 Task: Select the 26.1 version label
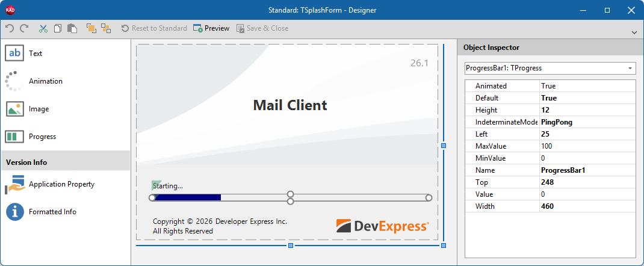pyautogui.click(x=420, y=63)
